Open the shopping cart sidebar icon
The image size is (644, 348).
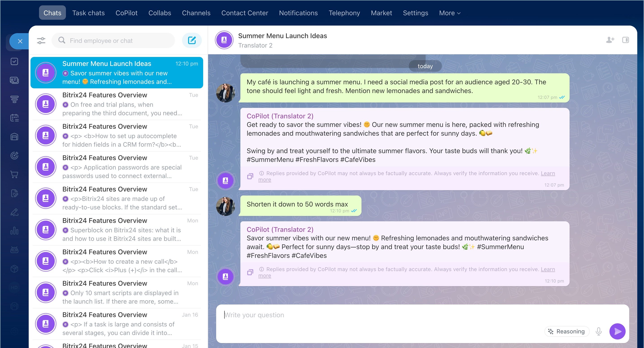(x=14, y=174)
